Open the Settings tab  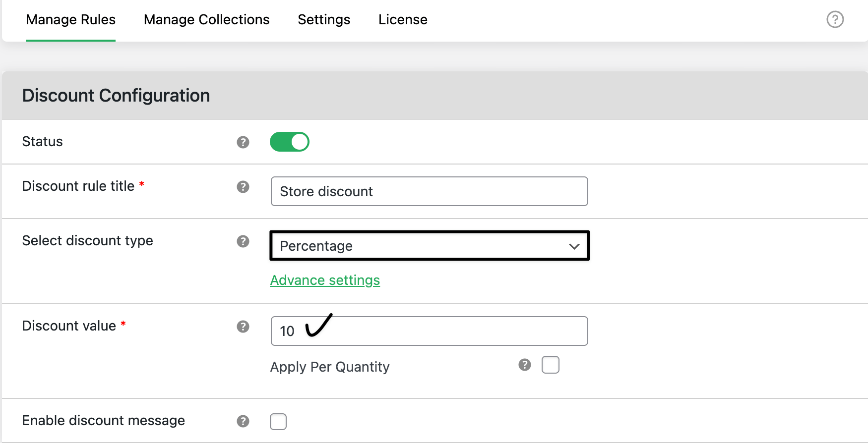coord(324,20)
